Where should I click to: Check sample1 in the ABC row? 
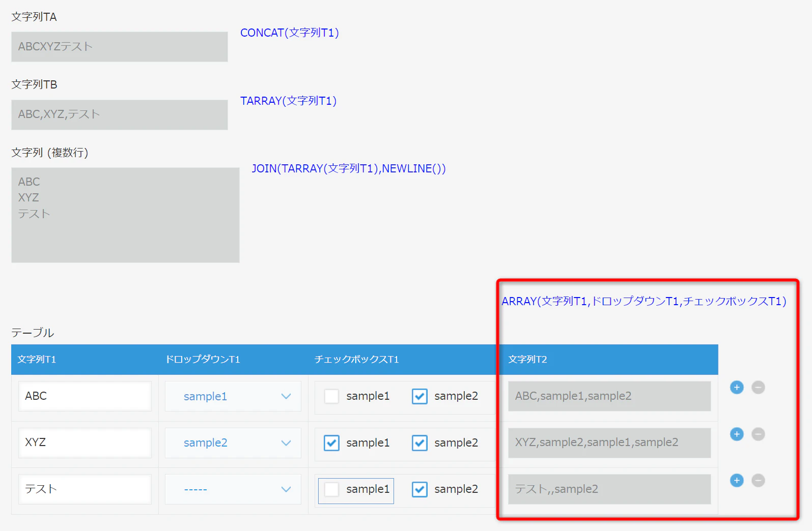(x=331, y=396)
